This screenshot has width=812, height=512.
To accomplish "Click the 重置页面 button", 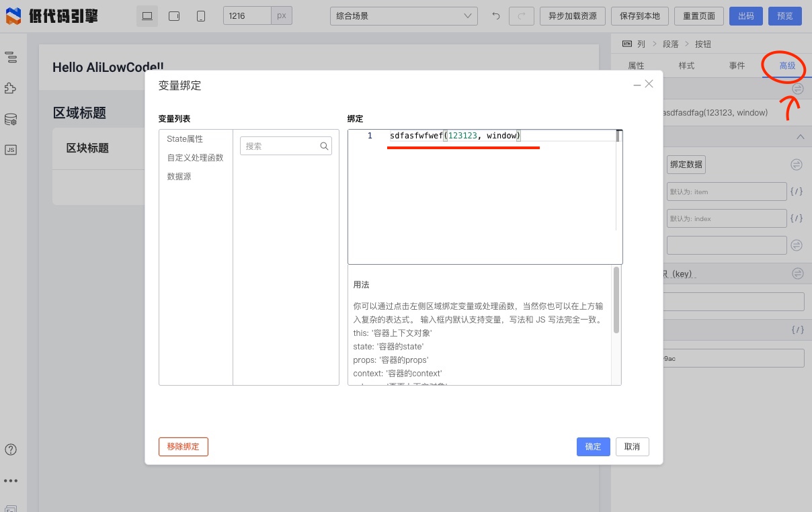I will 700,16.
